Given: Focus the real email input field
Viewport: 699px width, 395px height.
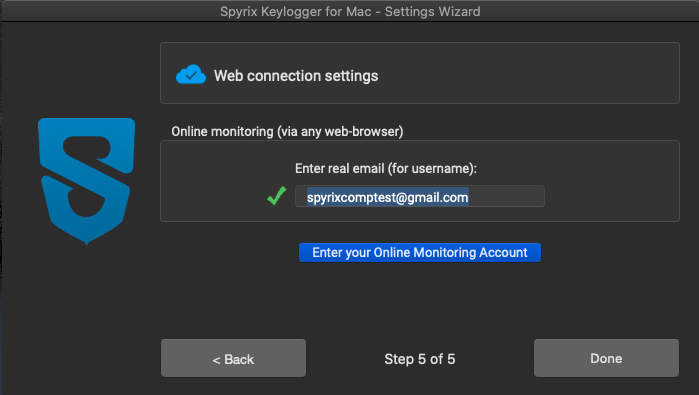Looking at the screenshot, I should tap(419, 196).
